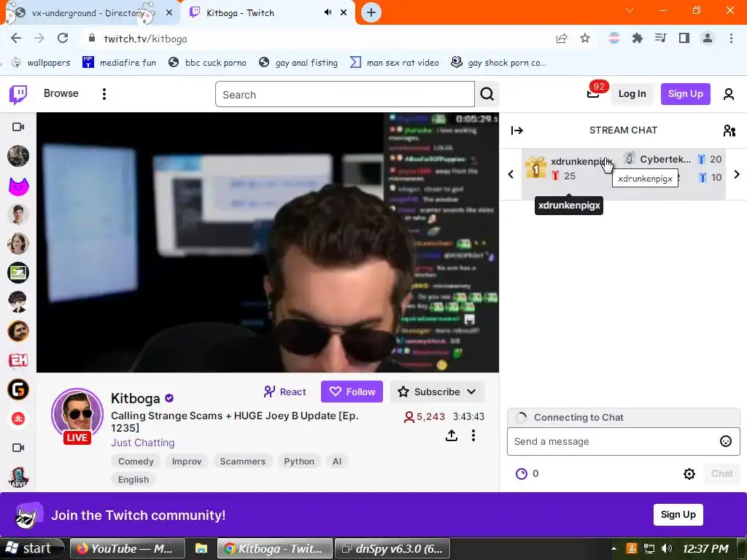Open the Twitch home logo
The image size is (747, 560).
(x=18, y=94)
